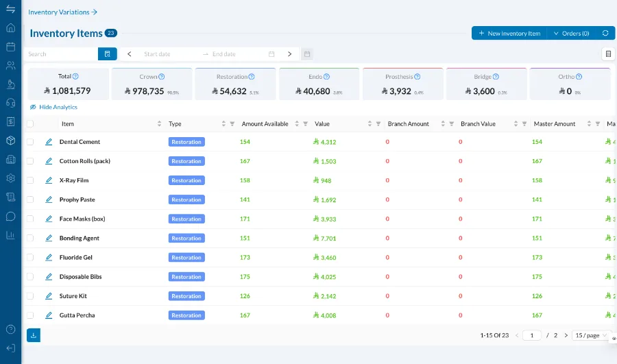This screenshot has width=617, height=364.
Task: Click New Inventory Item button
Action: pyautogui.click(x=509, y=34)
